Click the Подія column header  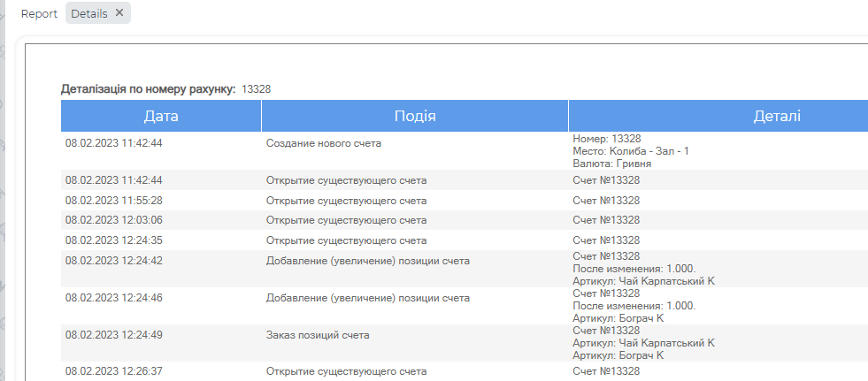coord(414,116)
